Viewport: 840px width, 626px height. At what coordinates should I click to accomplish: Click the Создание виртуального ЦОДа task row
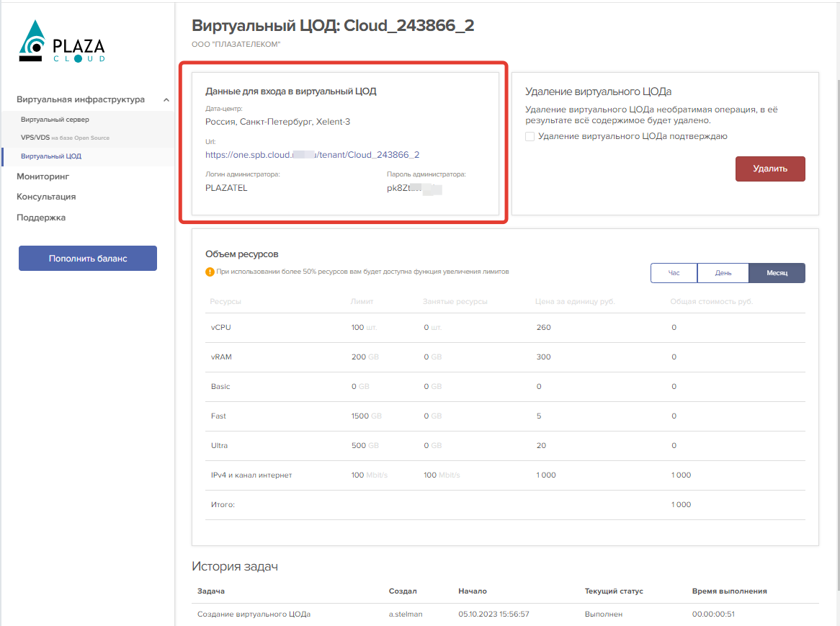pos(254,614)
